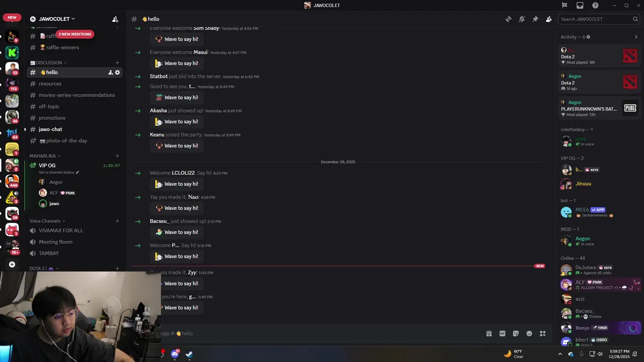Open the help question mark icon
Image resolution: width=644 pixels, height=362 pixels.
coord(595,6)
